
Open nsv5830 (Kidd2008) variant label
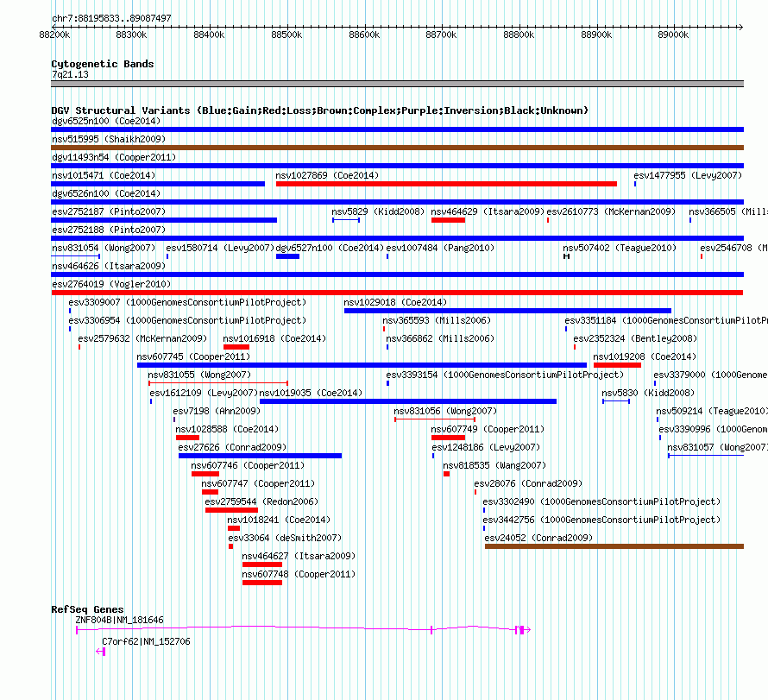click(649, 393)
